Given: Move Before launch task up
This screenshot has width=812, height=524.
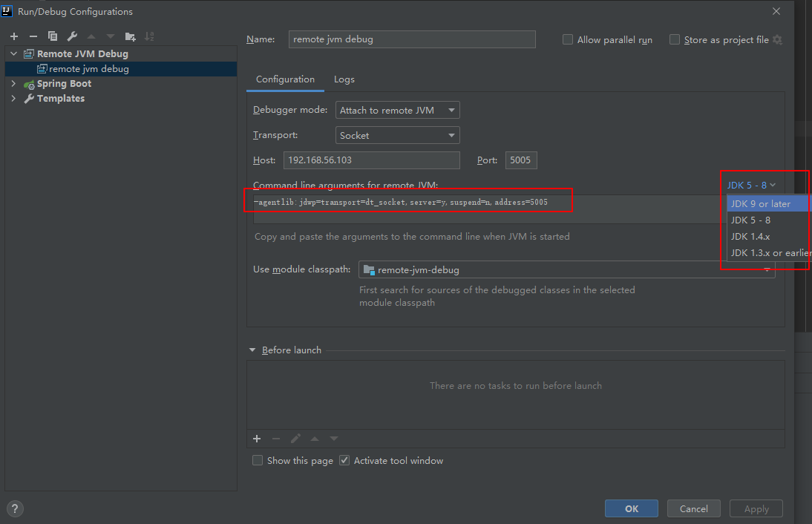Looking at the screenshot, I should pyautogui.click(x=315, y=439).
